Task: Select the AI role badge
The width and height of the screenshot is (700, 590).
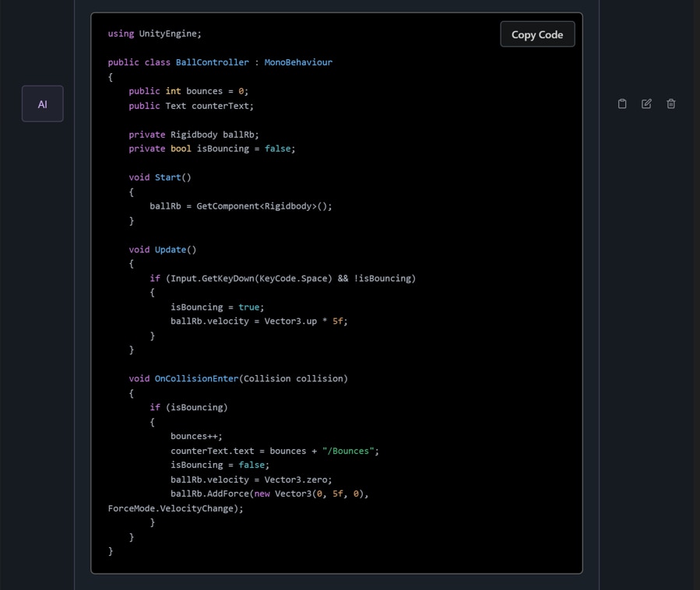Action: click(x=42, y=104)
